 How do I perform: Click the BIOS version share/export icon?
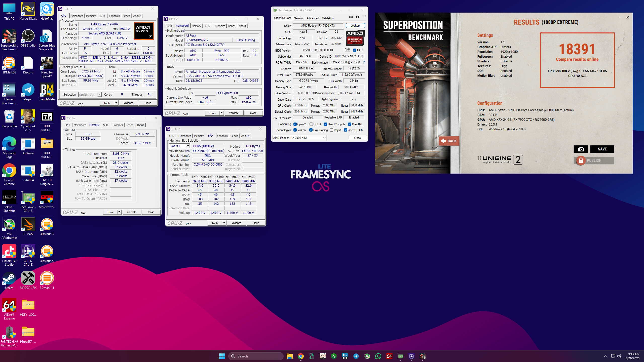tap(347, 50)
